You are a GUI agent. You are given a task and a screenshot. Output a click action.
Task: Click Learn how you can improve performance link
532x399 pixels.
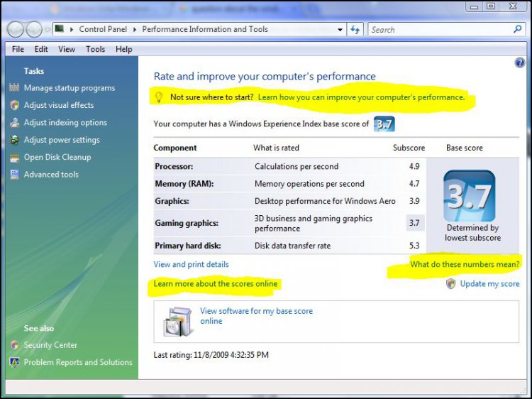361,97
